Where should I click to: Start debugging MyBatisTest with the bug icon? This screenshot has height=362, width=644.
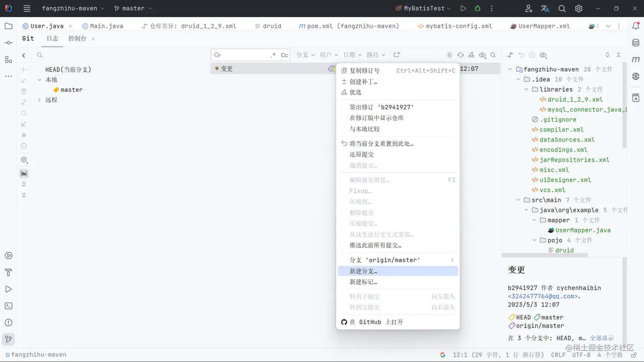(477, 9)
